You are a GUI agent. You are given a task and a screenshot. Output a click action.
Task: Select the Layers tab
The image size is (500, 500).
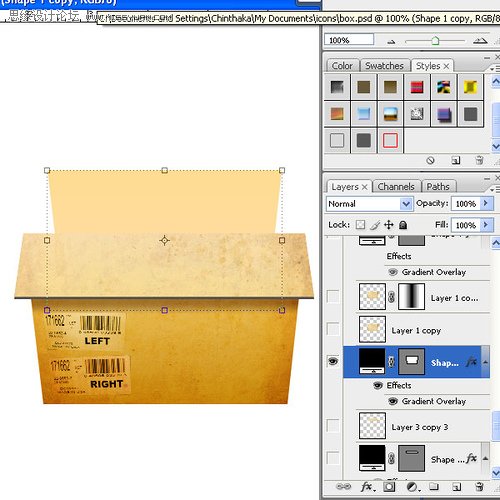[x=345, y=187]
